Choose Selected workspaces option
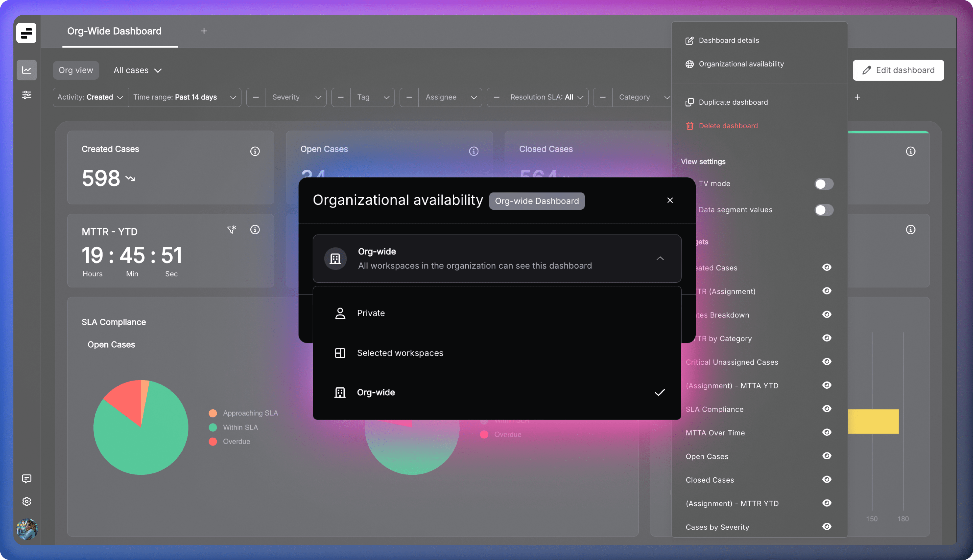The height and width of the screenshot is (560, 973). click(x=400, y=353)
